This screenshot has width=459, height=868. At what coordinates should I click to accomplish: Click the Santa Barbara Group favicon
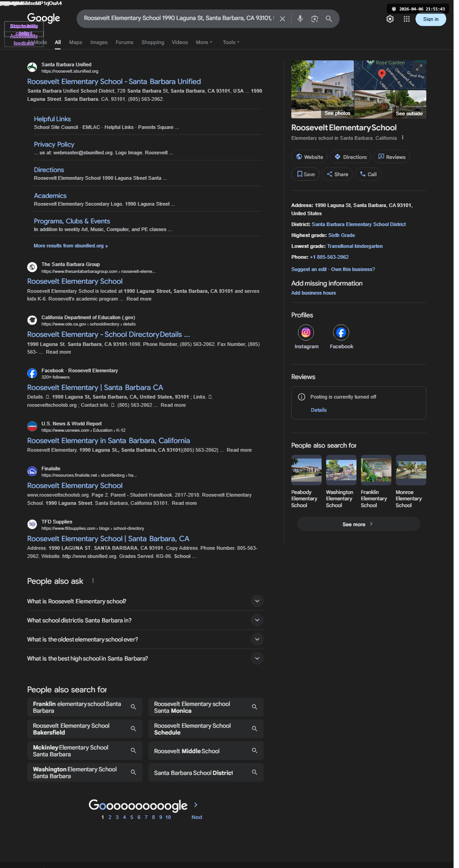point(32,267)
